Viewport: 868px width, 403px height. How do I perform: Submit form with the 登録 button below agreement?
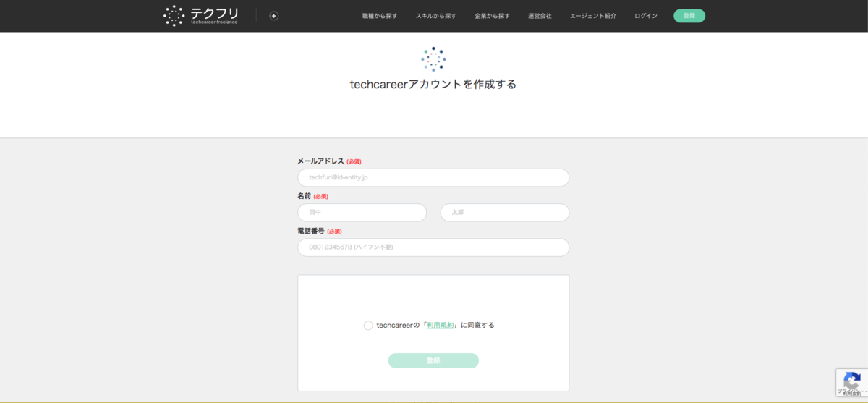pos(433,360)
